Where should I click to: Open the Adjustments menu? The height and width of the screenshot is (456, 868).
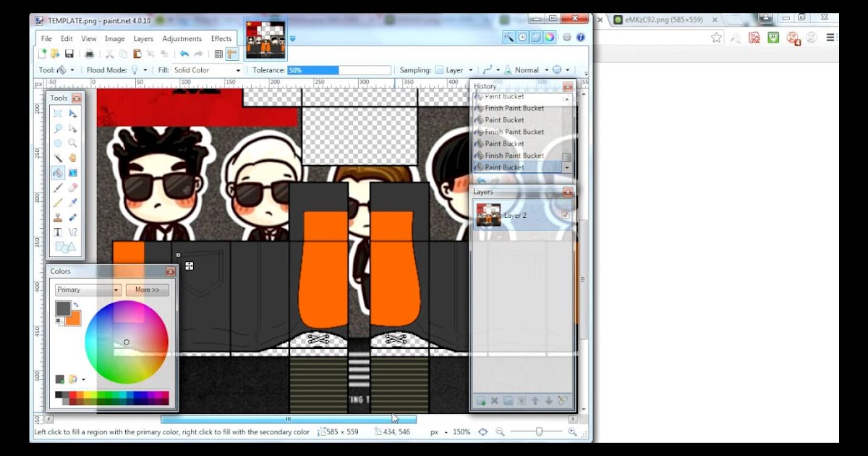click(182, 39)
